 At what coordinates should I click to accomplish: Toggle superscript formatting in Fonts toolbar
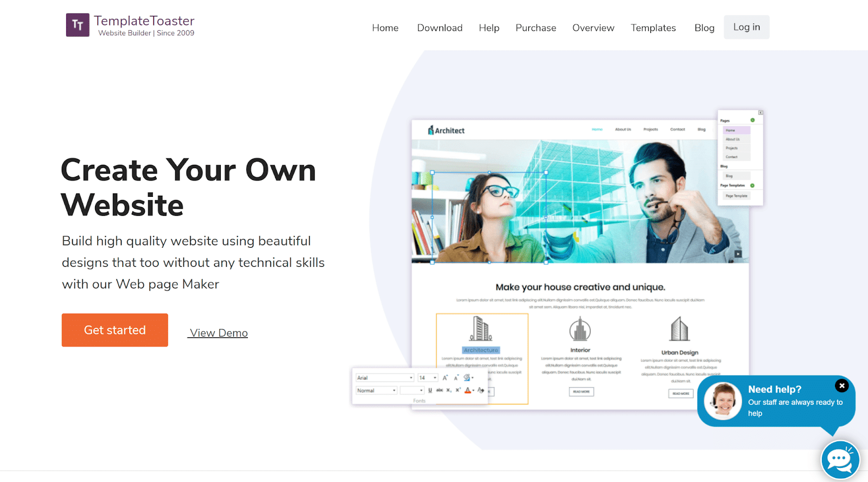[458, 390]
